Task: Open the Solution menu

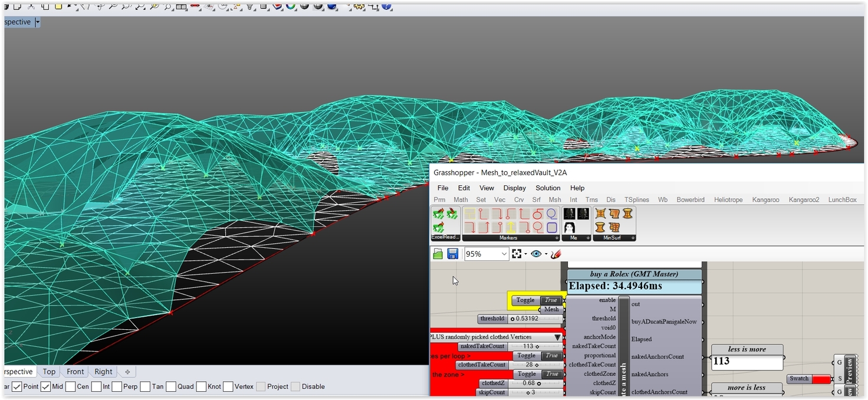Action: 548,188
